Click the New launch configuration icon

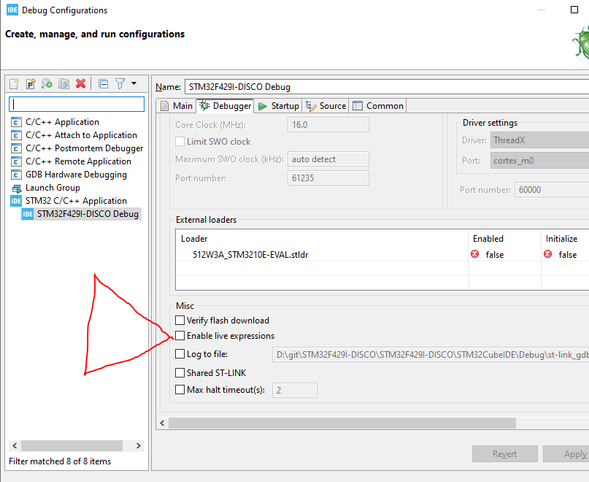click(x=14, y=83)
